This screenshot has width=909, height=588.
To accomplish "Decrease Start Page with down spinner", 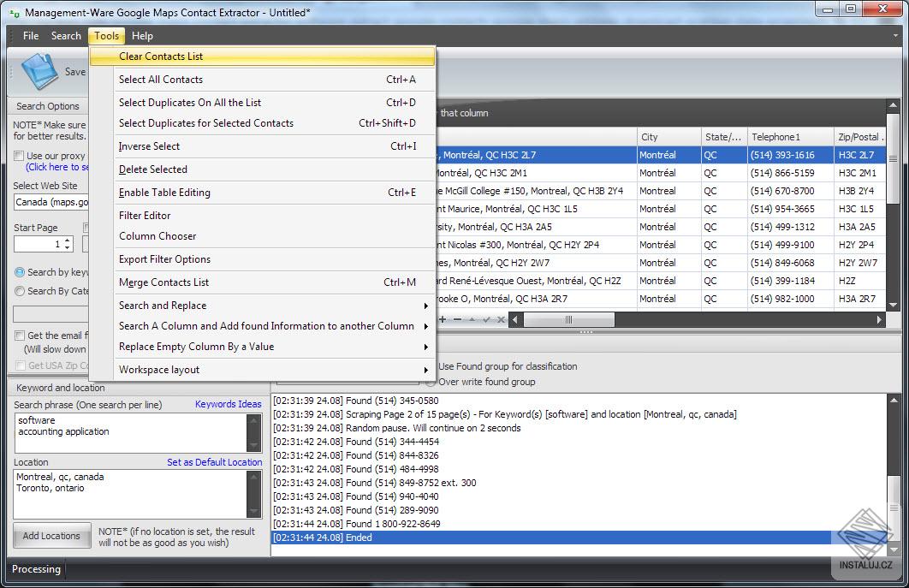I will click(68, 247).
